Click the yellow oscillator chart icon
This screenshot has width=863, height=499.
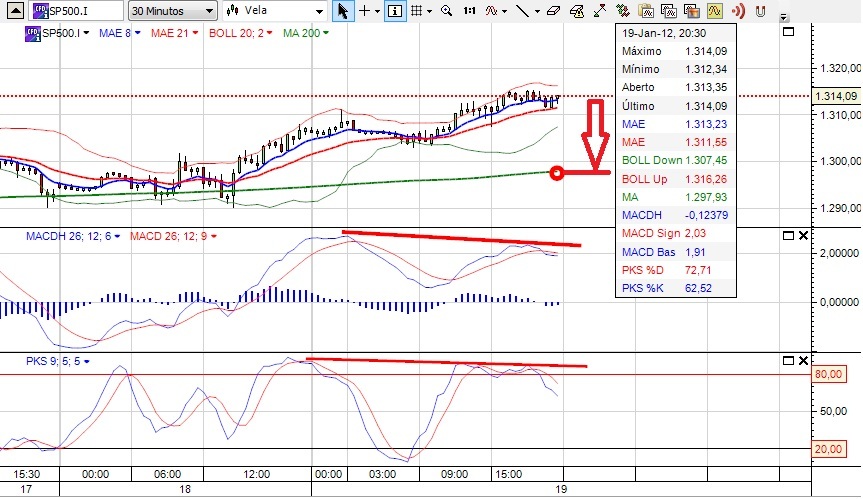pos(714,10)
